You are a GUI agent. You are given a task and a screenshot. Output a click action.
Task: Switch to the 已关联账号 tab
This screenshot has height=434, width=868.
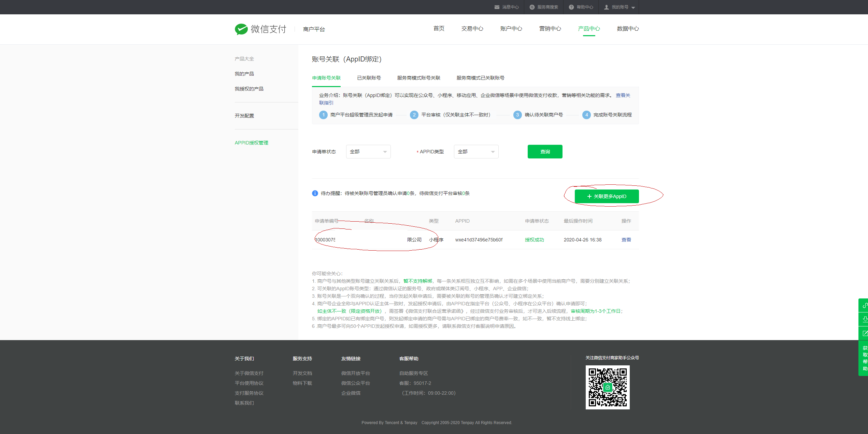point(369,78)
